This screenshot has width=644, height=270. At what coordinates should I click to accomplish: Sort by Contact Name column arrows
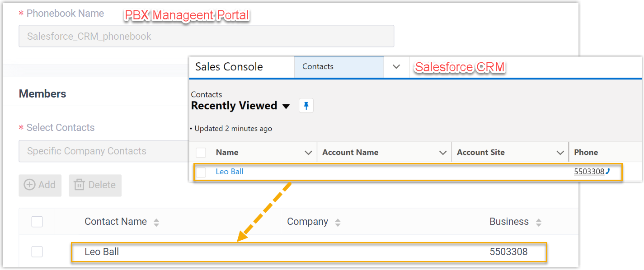pos(156,222)
